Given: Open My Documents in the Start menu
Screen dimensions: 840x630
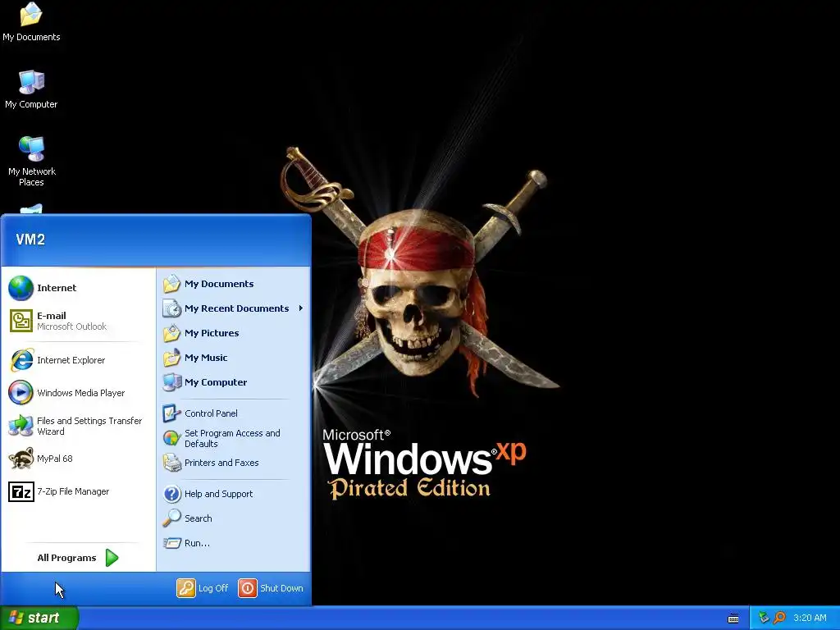Looking at the screenshot, I should pos(234,284).
